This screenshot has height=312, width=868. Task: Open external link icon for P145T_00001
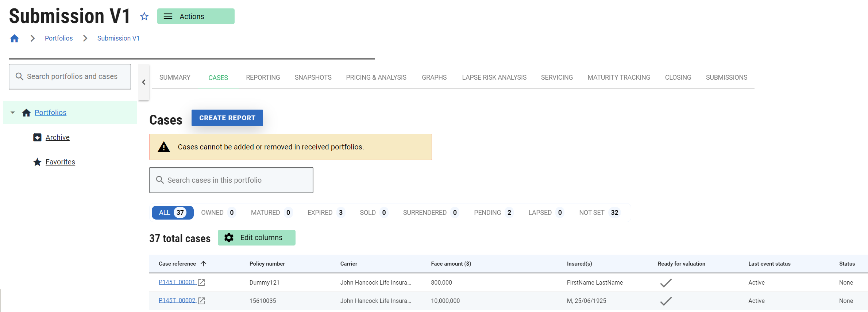coord(201,282)
